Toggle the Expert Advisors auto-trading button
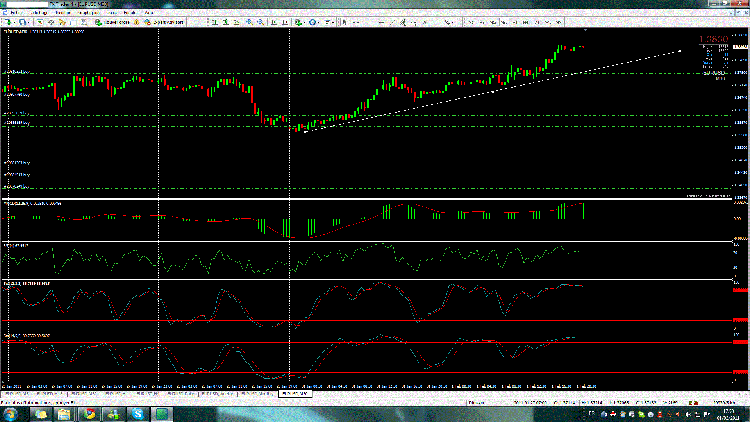Screen dimensions: 750x422 (x=166, y=20)
